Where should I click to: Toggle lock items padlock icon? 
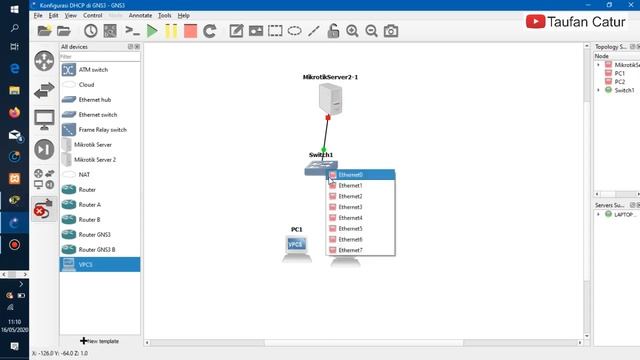333,31
